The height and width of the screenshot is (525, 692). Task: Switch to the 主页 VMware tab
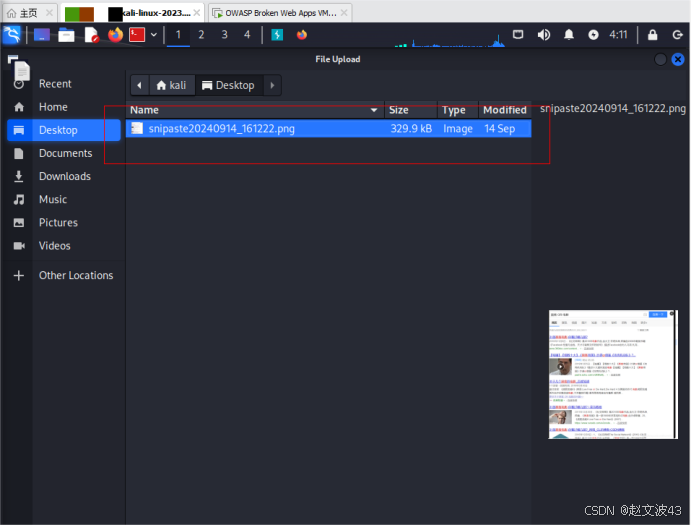tap(28, 13)
